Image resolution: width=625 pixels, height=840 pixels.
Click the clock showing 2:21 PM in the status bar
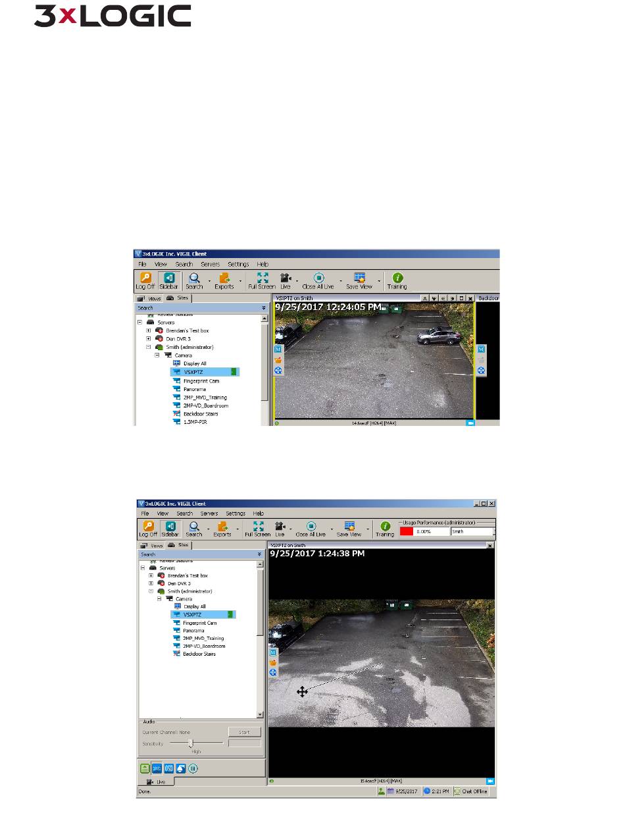coord(436,791)
